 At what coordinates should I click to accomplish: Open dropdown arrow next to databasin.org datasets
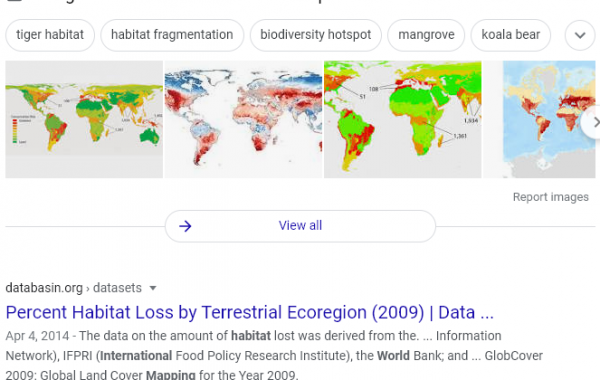(x=153, y=288)
